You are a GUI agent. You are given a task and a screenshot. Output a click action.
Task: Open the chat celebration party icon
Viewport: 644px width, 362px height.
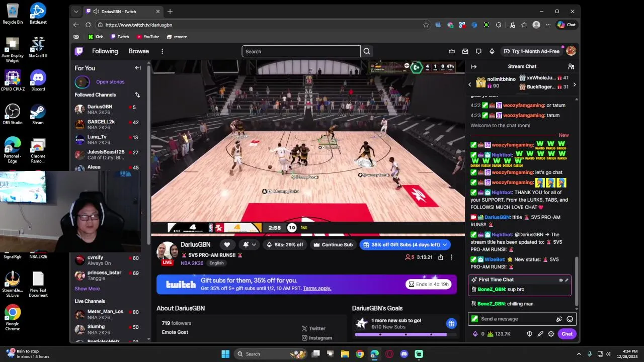pyautogui.click(x=559, y=319)
